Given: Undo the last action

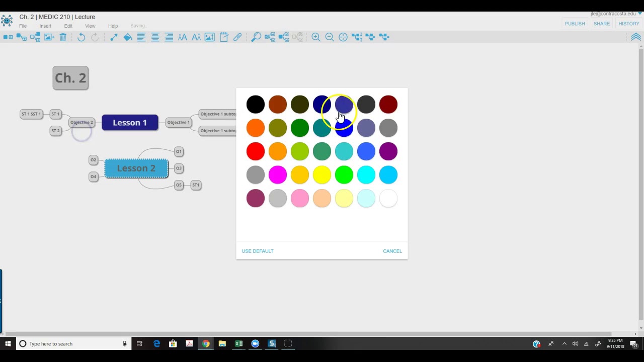Looking at the screenshot, I should (81, 37).
